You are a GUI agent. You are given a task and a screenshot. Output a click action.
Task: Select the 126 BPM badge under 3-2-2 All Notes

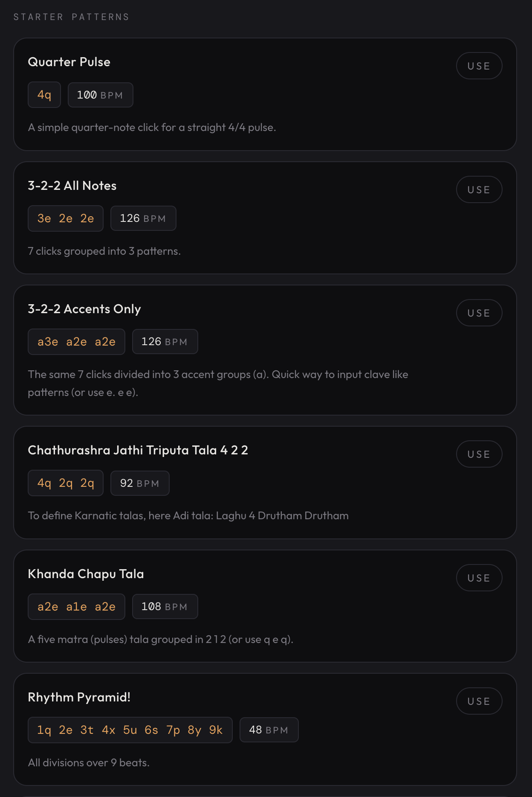click(143, 218)
